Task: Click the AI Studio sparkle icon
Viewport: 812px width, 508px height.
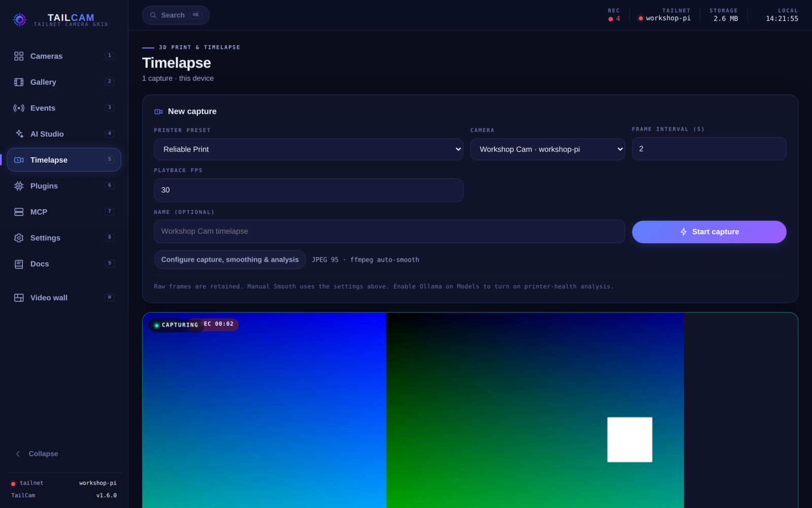Action: 19,134
